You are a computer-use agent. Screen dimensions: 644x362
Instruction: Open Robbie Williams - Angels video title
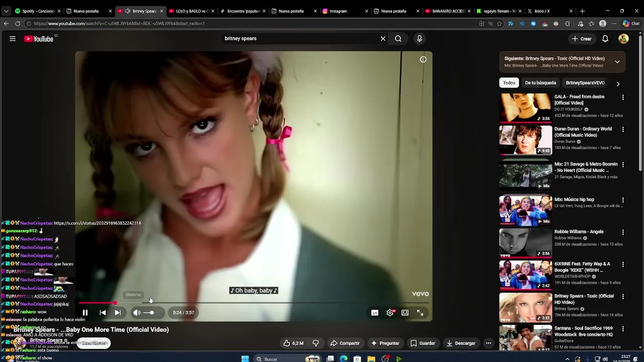pos(579,232)
